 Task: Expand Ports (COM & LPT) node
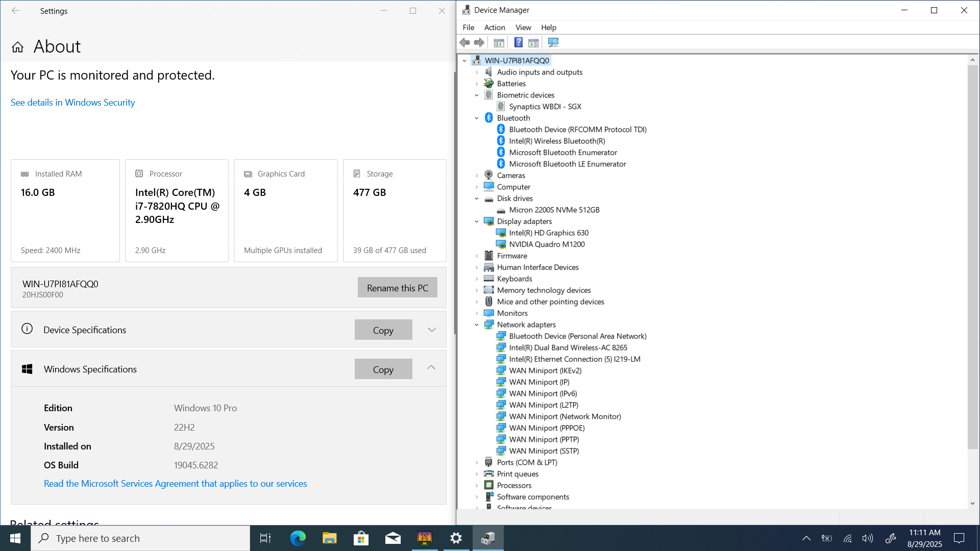477,463
